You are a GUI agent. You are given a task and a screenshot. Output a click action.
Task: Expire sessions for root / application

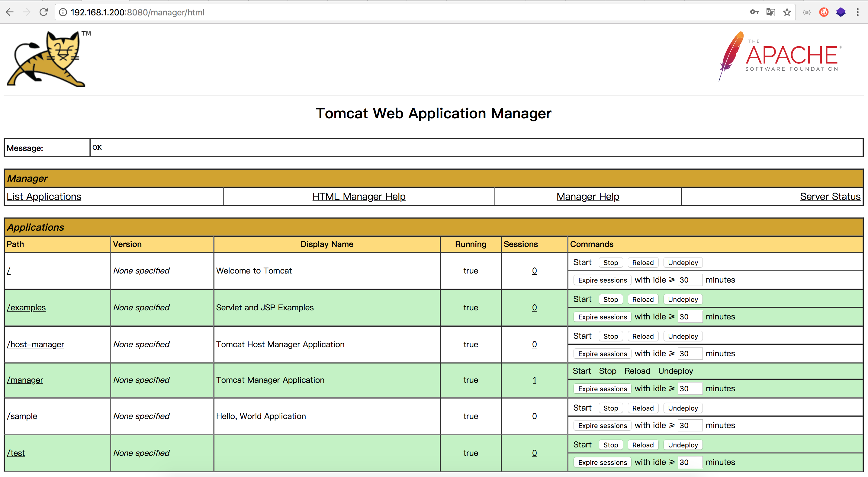pos(603,280)
